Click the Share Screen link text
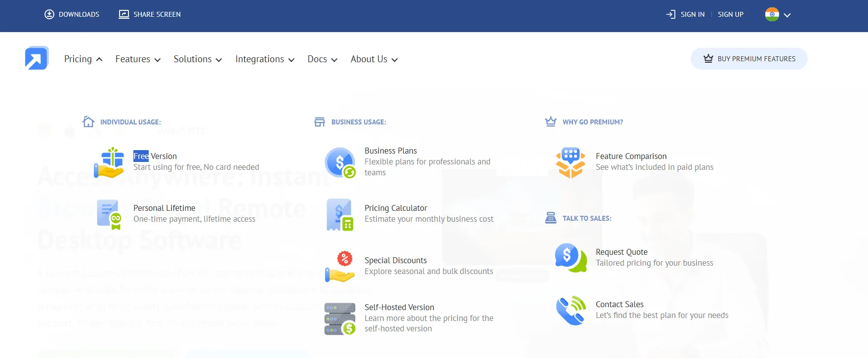The height and width of the screenshot is (358, 868). (x=157, y=14)
